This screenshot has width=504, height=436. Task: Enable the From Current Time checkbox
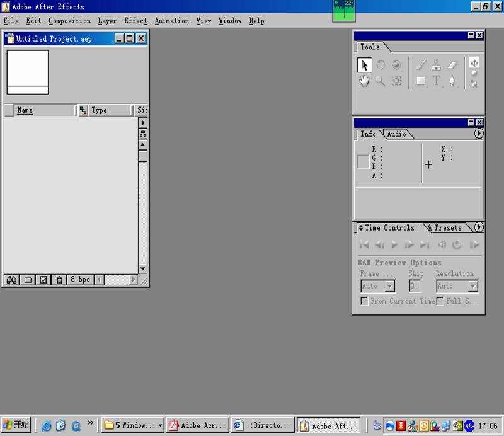pos(364,301)
